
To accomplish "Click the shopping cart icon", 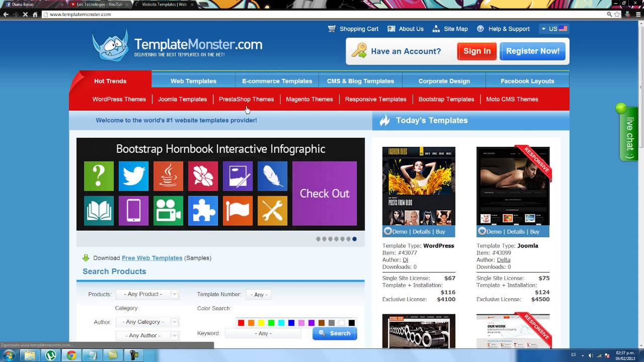I will pyautogui.click(x=332, y=29).
